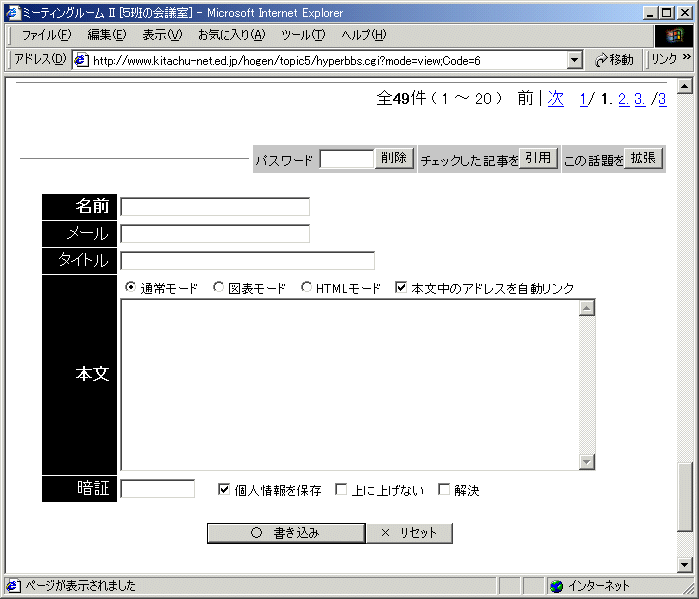Open the ヘルプ (Help) menu
The width and height of the screenshot is (699, 599).
[x=363, y=35]
